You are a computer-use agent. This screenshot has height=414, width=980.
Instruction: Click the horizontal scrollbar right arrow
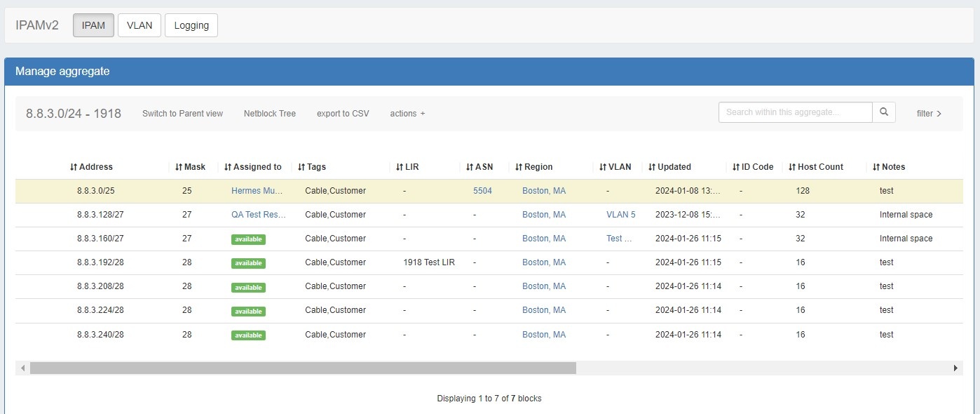click(x=955, y=368)
